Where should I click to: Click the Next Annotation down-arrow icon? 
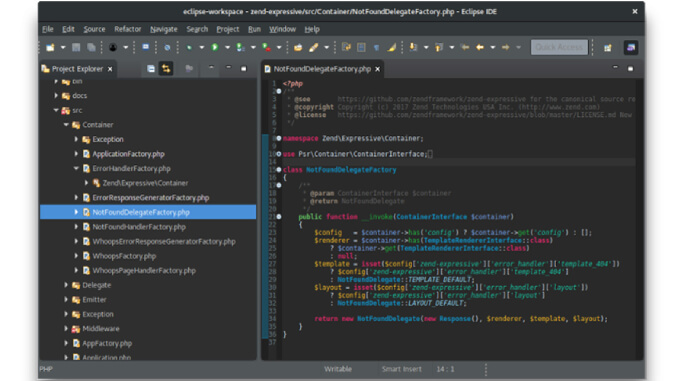click(413, 47)
